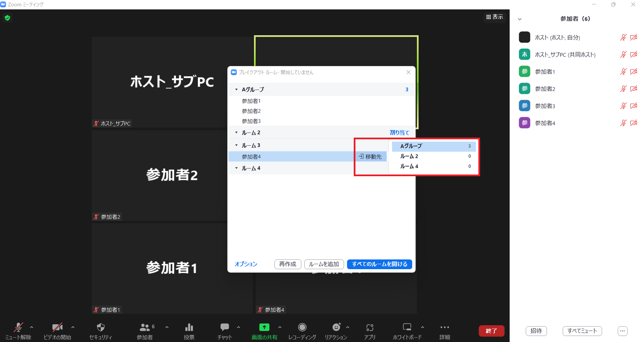This screenshot has width=644, height=342.
Task: Collapse the Aグループ room list
Action: pyautogui.click(x=237, y=90)
